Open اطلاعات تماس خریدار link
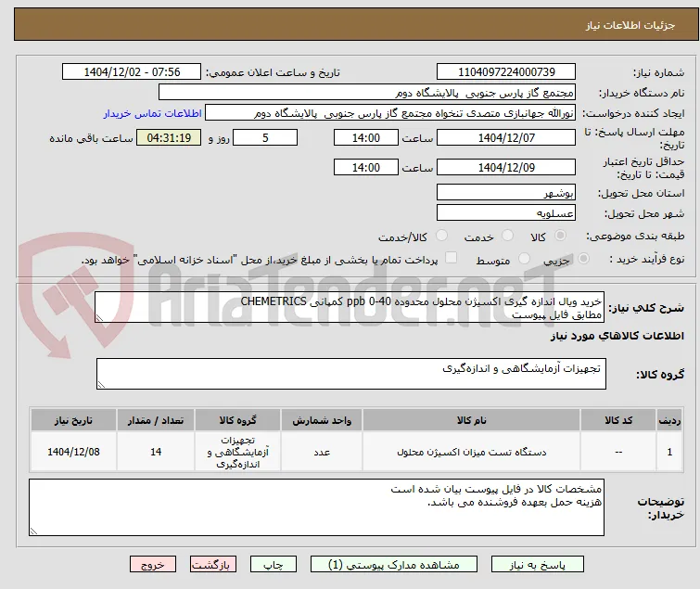Image resolution: width=700 pixels, height=589 pixels. [153, 113]
